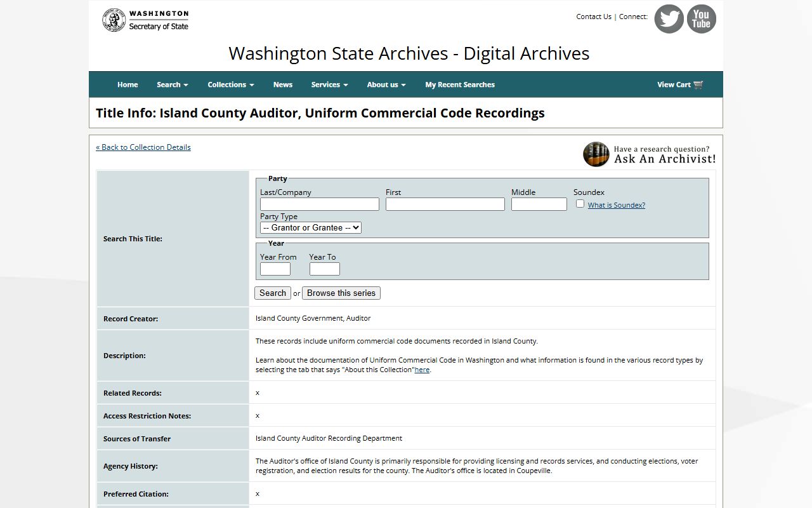The image size is (812, 508).
Task: Click 'Island County Government, Auditor' text
Action: click(x=313, y=318)
